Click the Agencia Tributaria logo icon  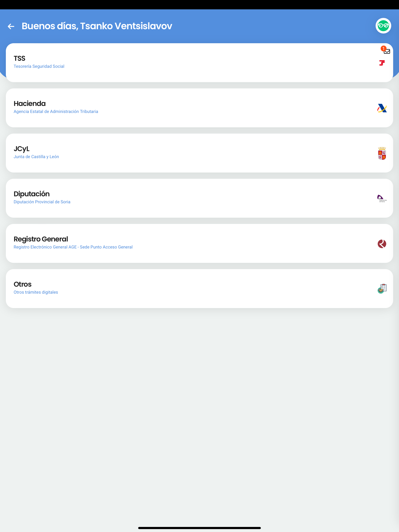(382, 108)
